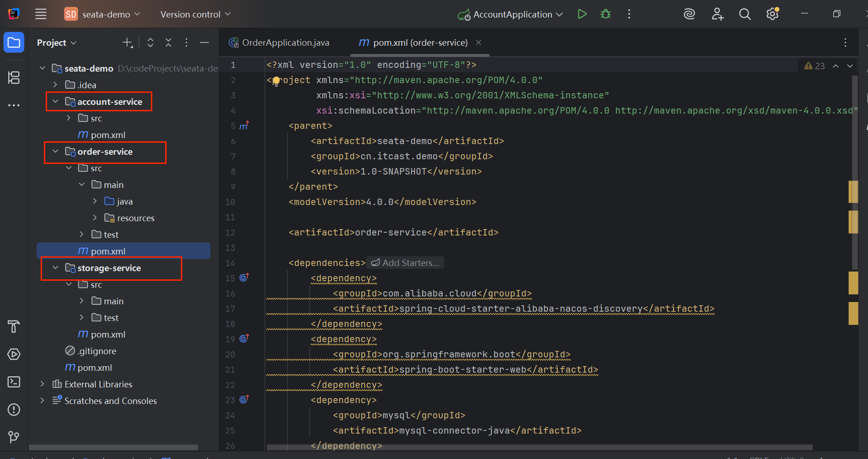The width and height of the screenshot is (868, 459).
Task: Open the Version control dropdown
Action: [x=196, y=14]
